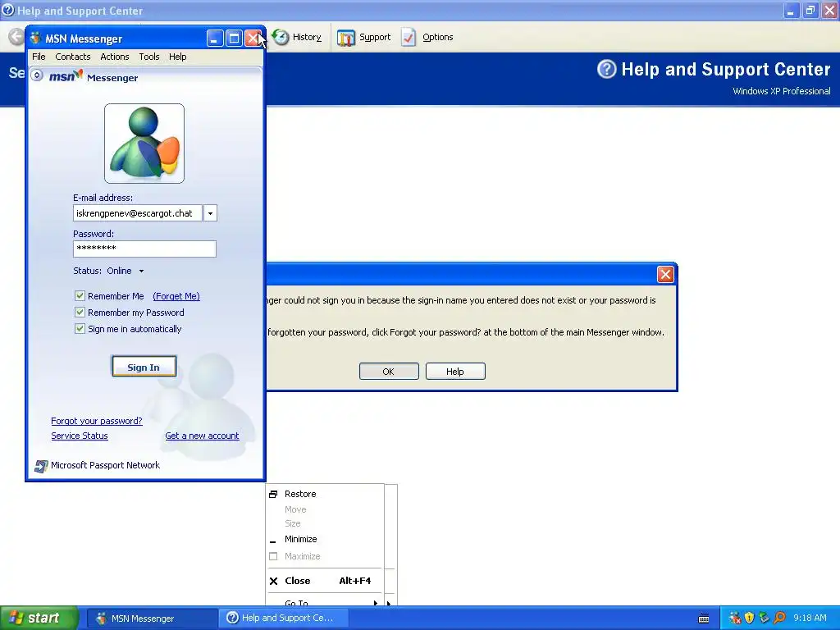Viewport: 840px width, 630px height.
Task: Switch to MSN Messenger taskbar button
Action: tap(152, 619)
